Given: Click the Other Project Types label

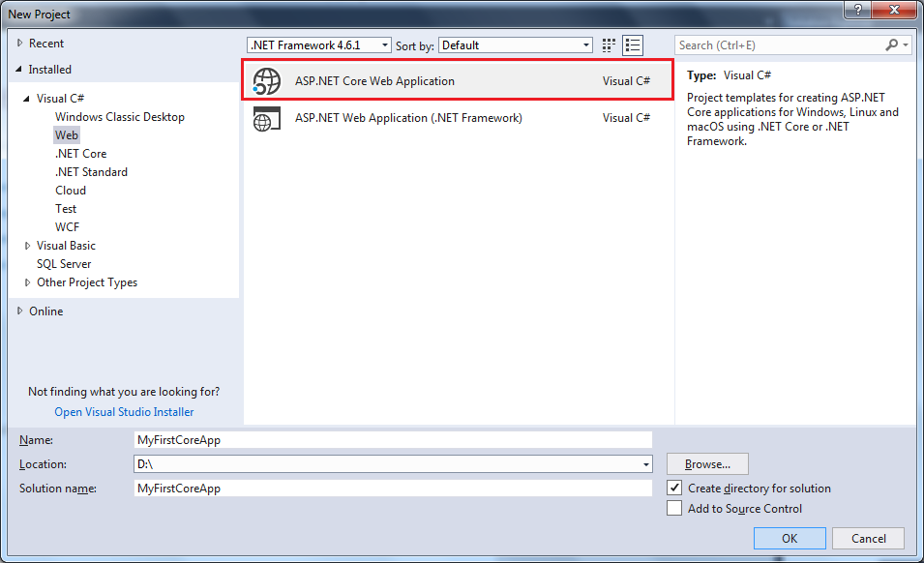Looking at the screenshot, I should (87, 282).
